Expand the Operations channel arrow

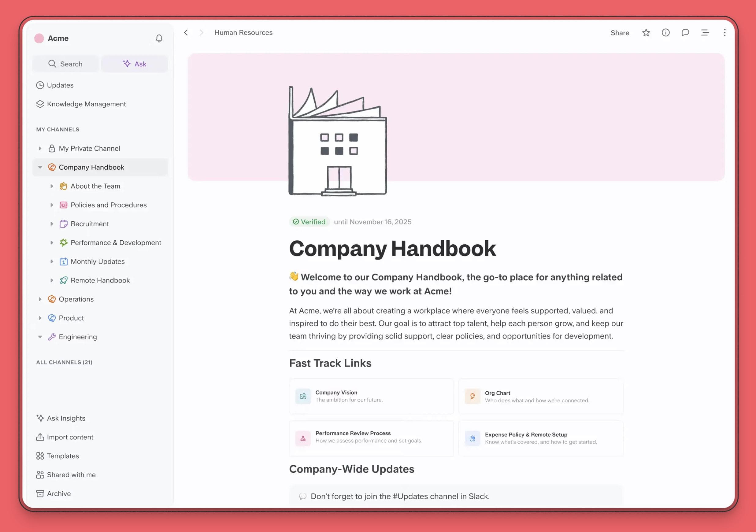point(40,299)
